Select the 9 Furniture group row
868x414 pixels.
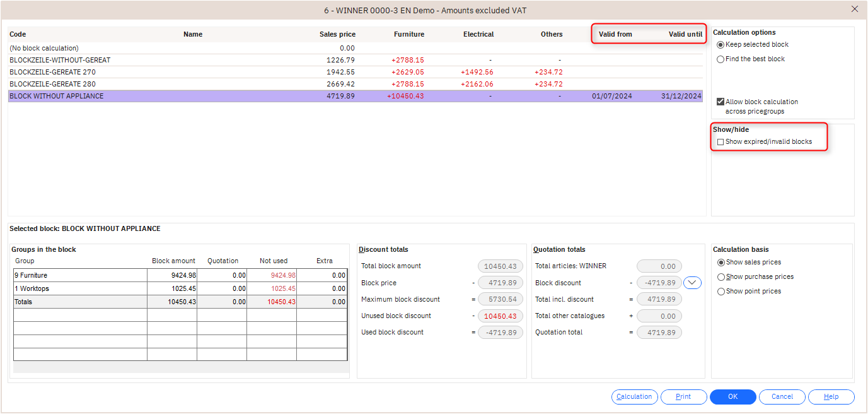click(80, 275)
